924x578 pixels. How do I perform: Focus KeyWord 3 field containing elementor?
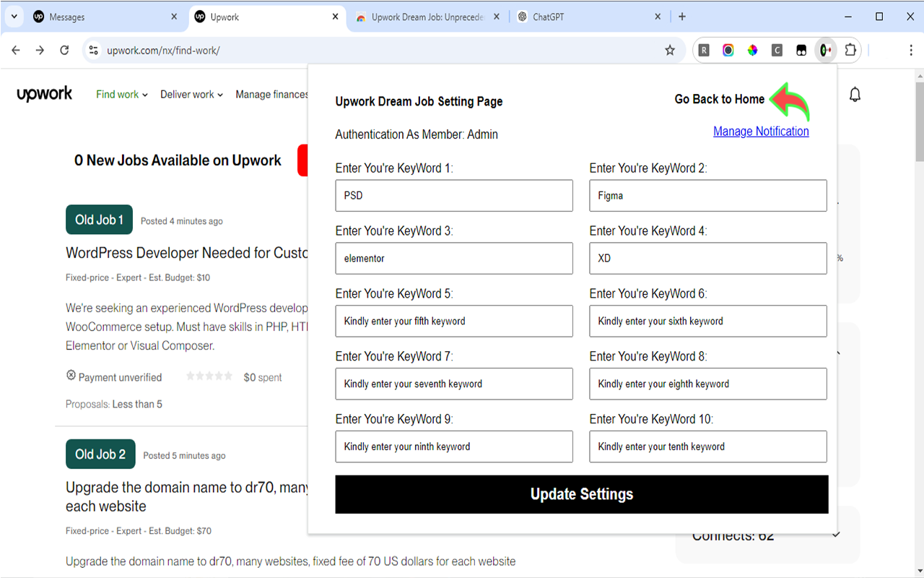click(x=454, y=259)
